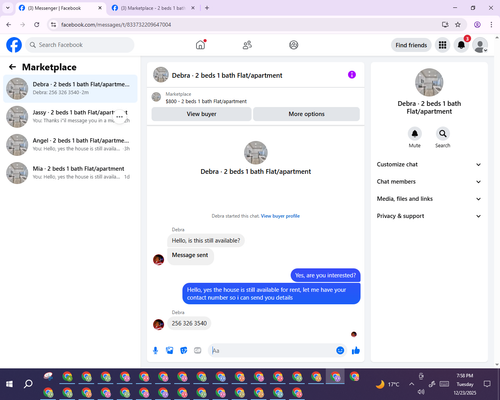500x400 pixels.
Task: Bookmark this page with star icon
Action: coord(458,25)
